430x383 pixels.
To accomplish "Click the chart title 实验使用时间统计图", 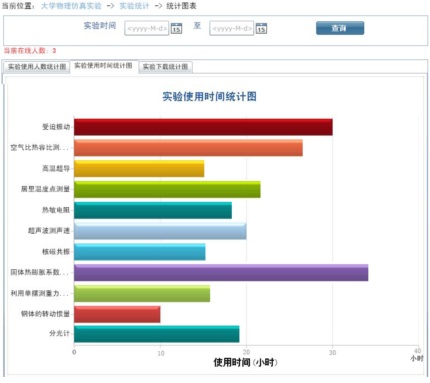I will point(209,97).
